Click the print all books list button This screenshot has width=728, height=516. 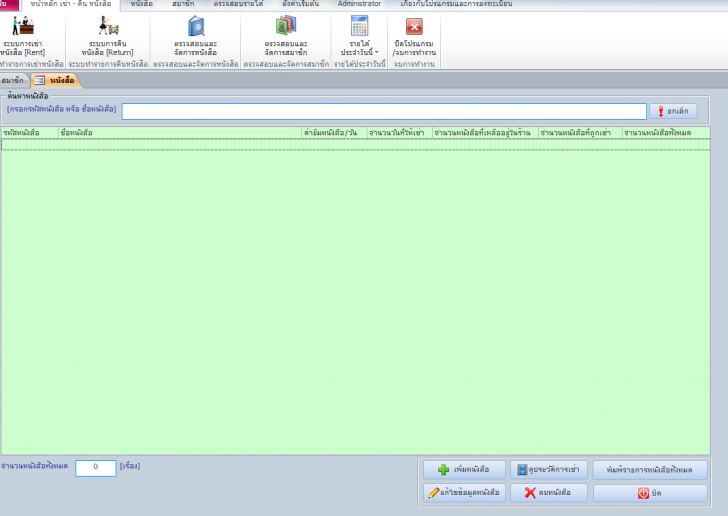(650, 470)
